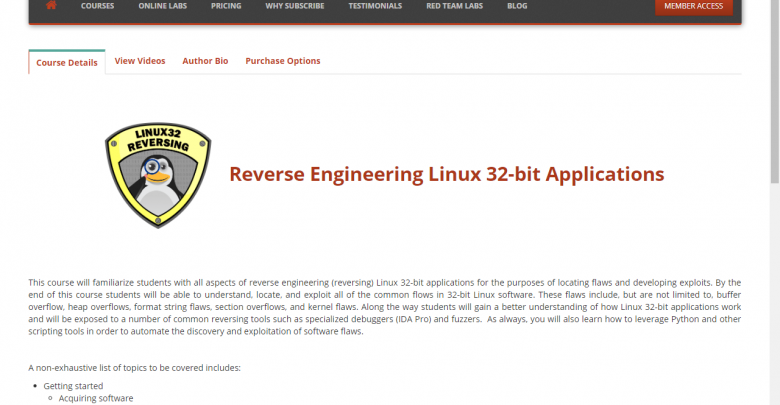780x405 pixels.
Task: Go to the home icon in navbar
Action: pos(51,6)
